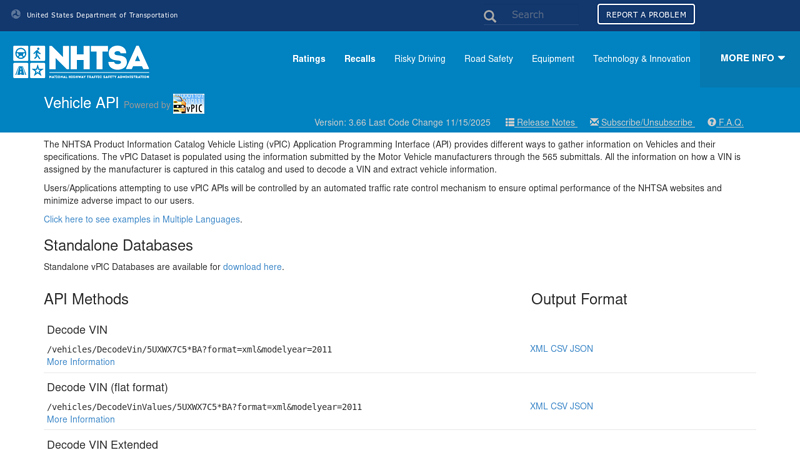Open the Release Notes link
The height and width of the screenshot is (450, 800).
[x=545, y=122]
